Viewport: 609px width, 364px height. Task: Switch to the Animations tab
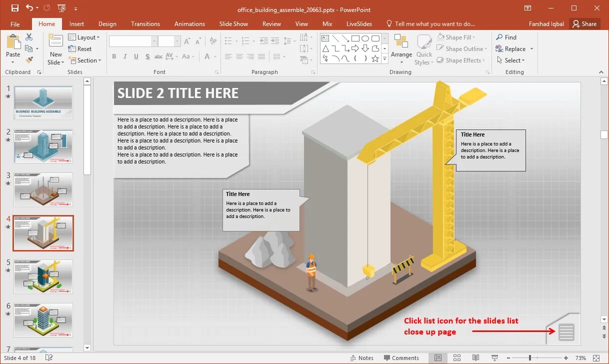(x=189, y=24)
